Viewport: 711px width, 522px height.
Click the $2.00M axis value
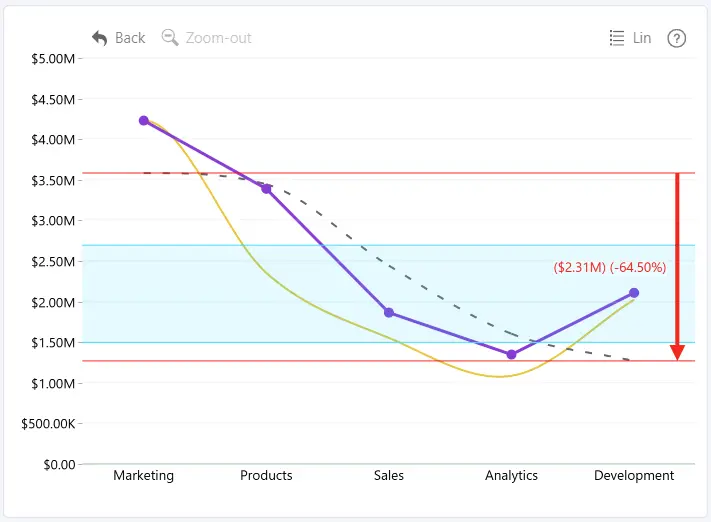(53, 302)
